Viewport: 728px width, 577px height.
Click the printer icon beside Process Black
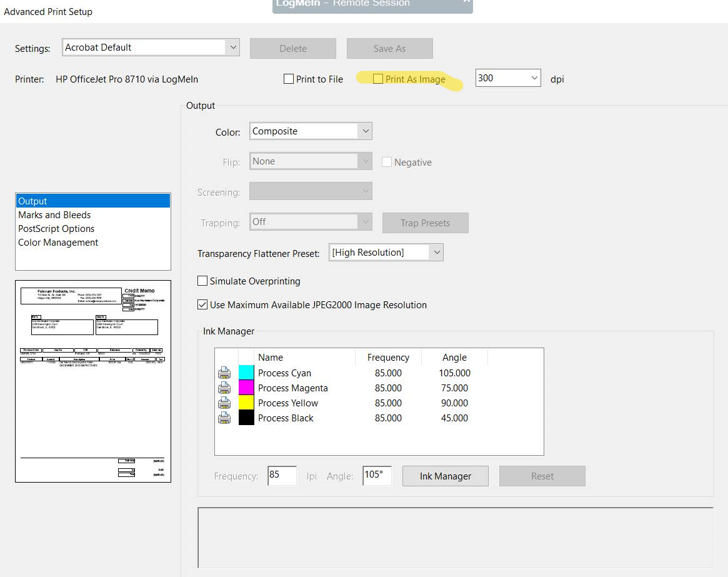pyautogui.click(x=224, y=418)
